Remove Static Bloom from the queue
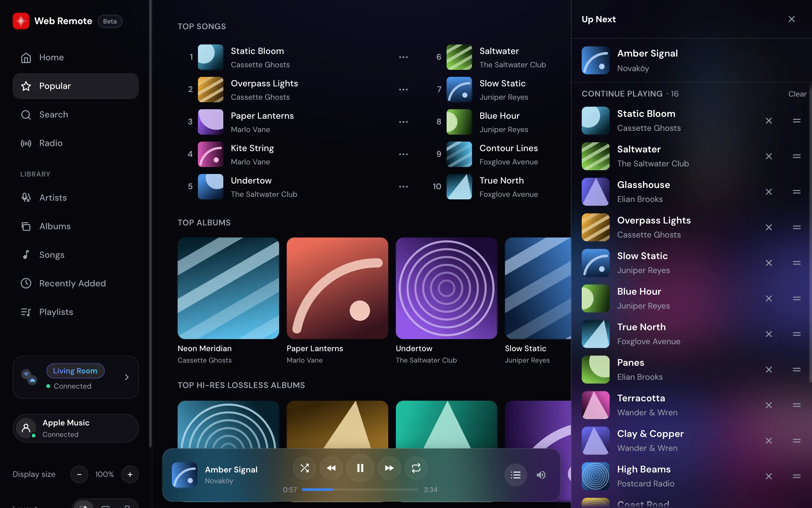812x508 pixels. 769,121
